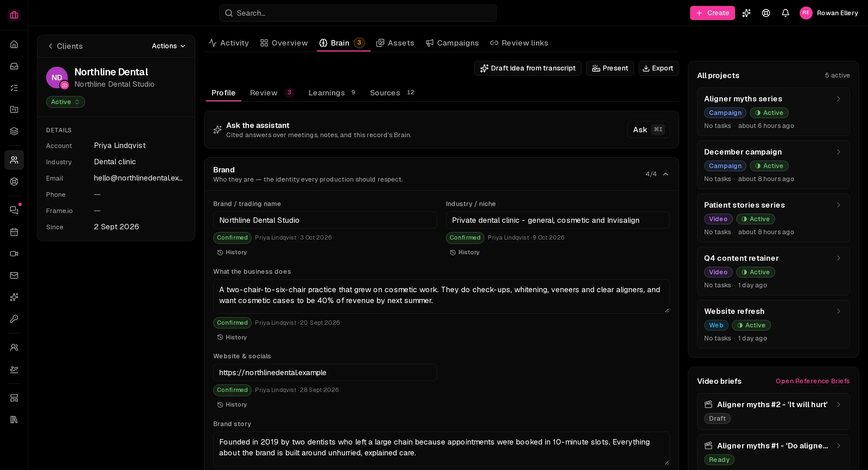
Task: Edit the Industry niche field
Action: [558, 220]
